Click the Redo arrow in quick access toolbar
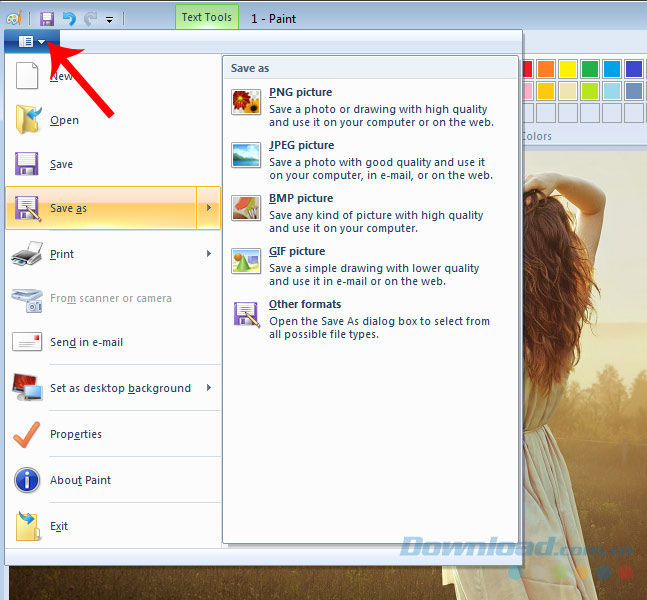The width and height of the screenshot is (647, 600). coord(90,19)
